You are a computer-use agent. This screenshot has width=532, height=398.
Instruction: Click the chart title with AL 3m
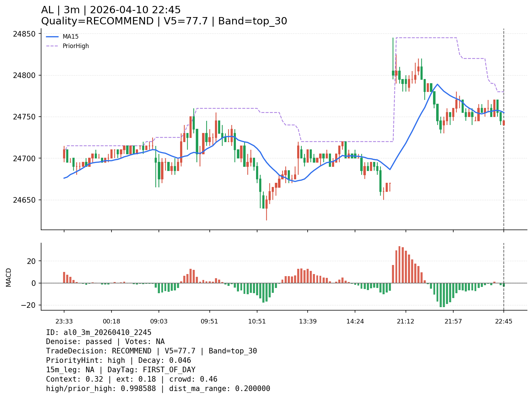(111, 10)
